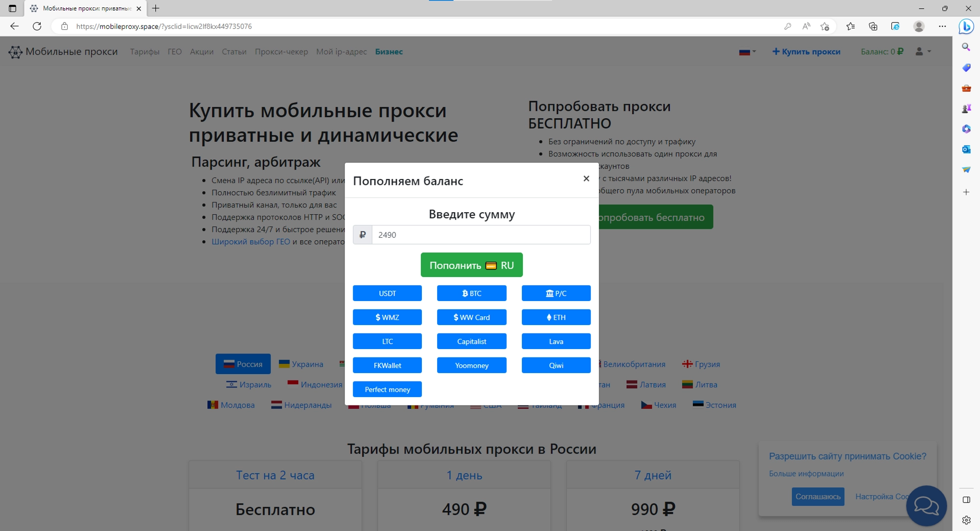This screenshot has width=980, height=531.
Task: Close the Пополняем баланс dialog
Action: tap(586, 178)
